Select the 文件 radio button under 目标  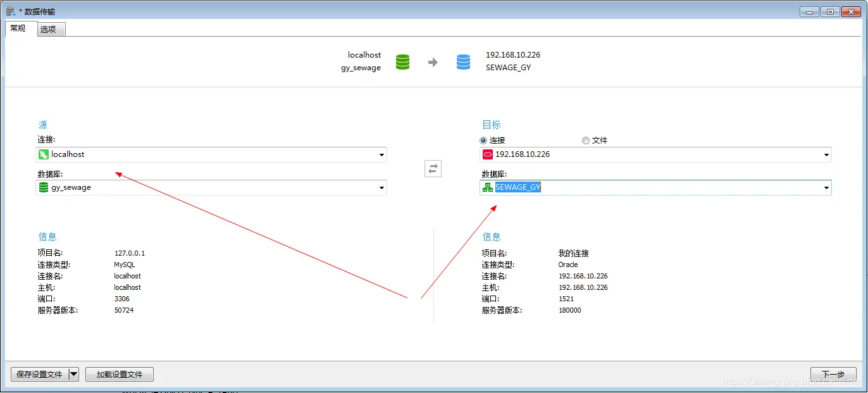[x=586, y=140]
